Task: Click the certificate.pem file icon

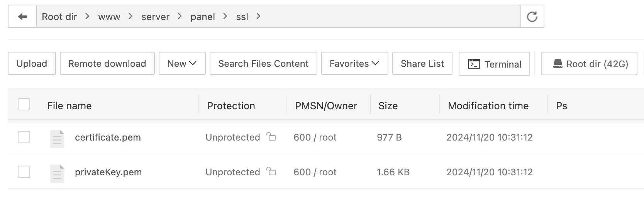Action: click(57, 139)
